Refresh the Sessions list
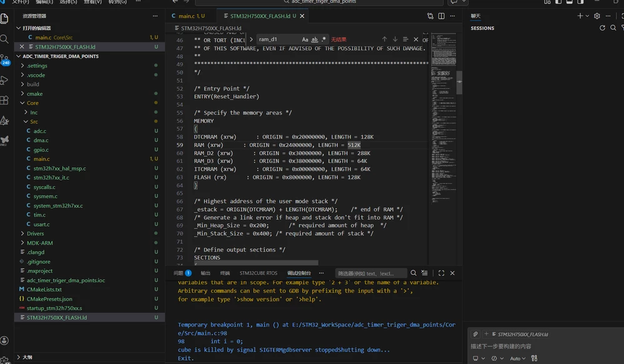624x364 pixels. [x=602, y=28]
